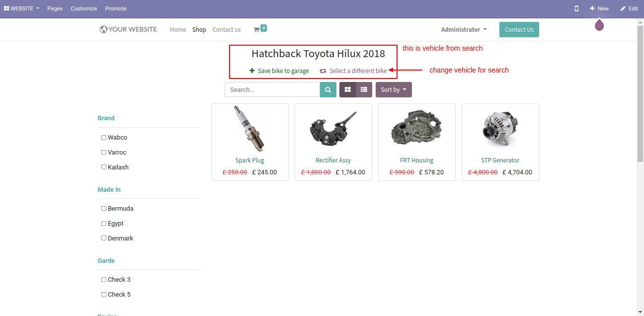The height and width of the screenshot is (316, 644).
Task: Click the £ 245.00 Spark Plug price
Action: point(264,172)
